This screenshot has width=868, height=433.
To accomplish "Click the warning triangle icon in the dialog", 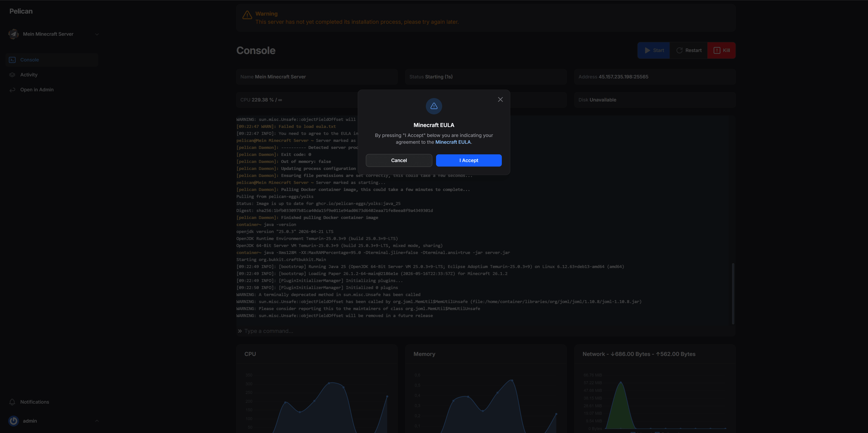I will pos(434,106).
